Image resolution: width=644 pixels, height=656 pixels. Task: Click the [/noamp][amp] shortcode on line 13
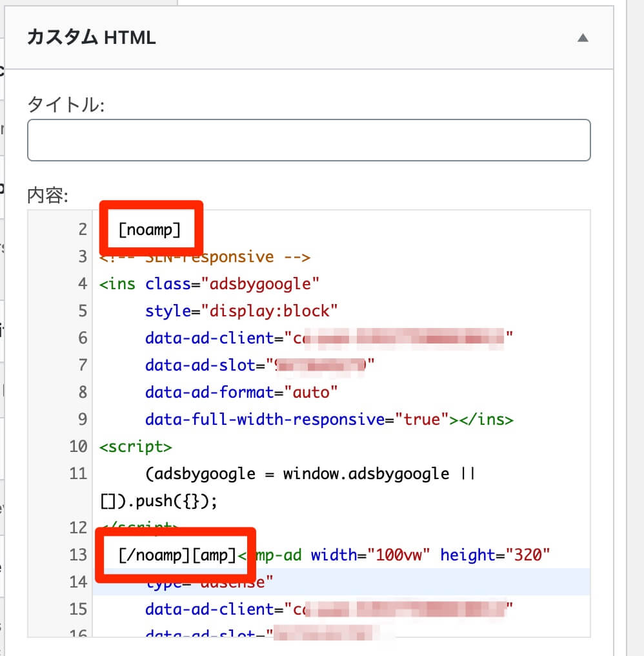177,555
